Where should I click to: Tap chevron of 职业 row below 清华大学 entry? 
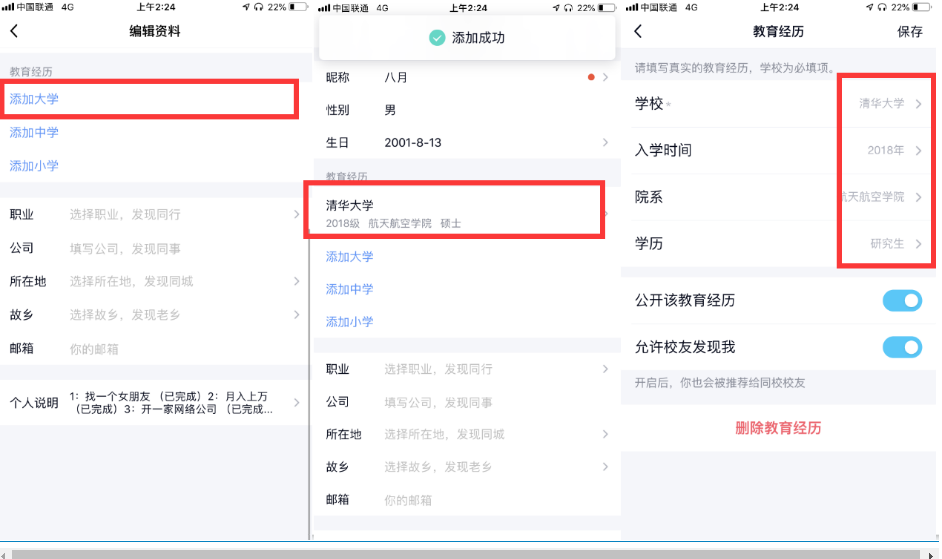606,369
